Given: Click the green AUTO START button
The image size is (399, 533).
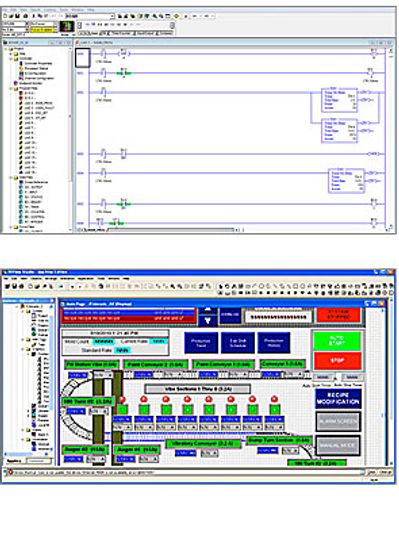Looking at the screenshot, I should click(337, 341).
